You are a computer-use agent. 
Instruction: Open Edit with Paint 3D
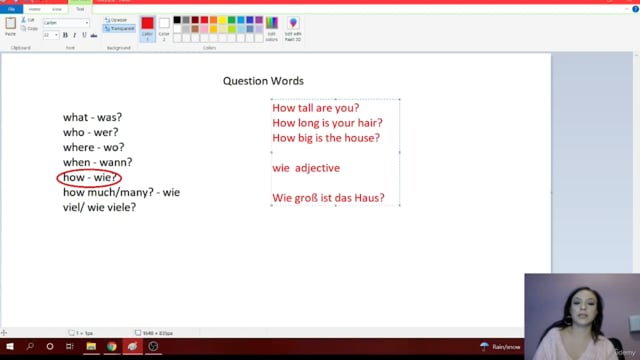(x=293, y=29)
